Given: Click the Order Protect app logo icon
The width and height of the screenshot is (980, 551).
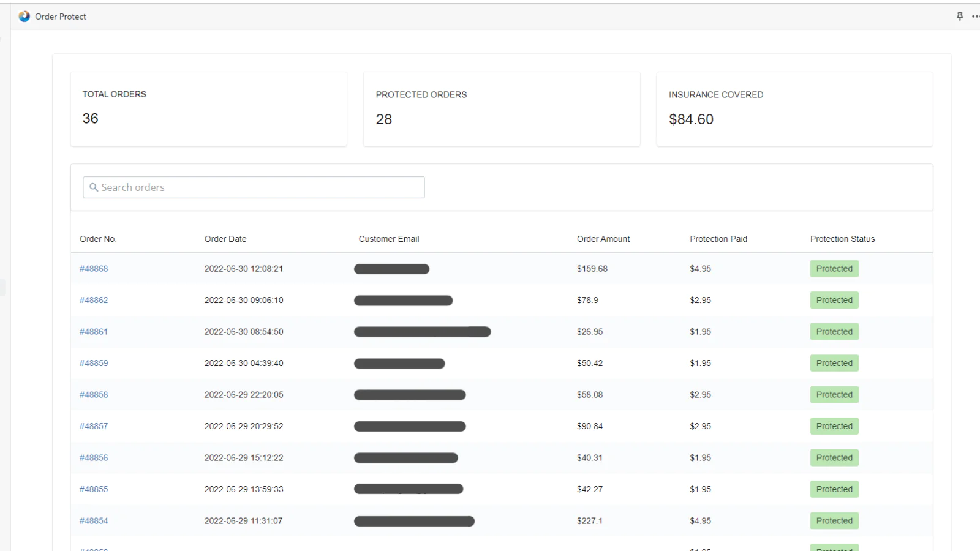Looking at the screenshot, I should (24, 17).
